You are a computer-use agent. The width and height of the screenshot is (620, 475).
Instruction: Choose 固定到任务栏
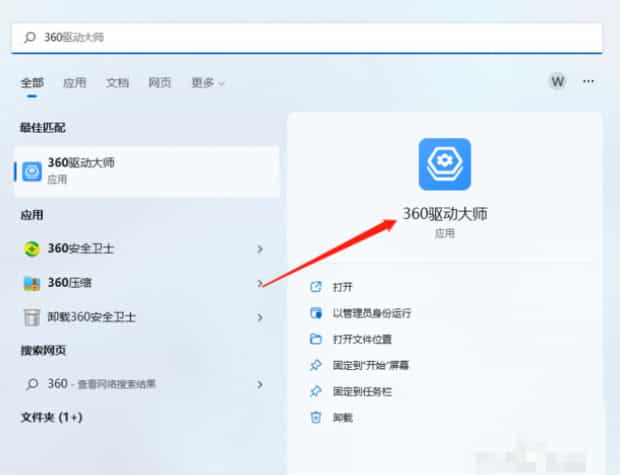point(362,392)
